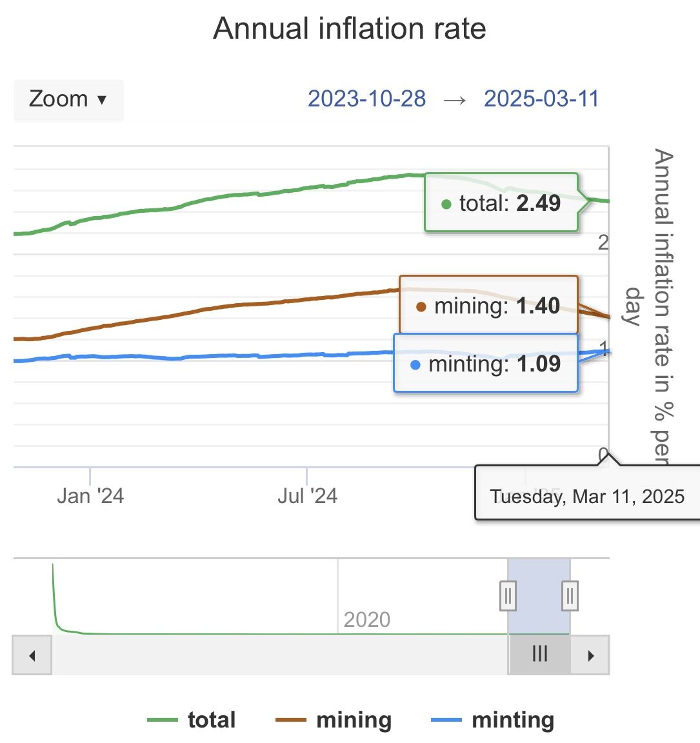Hide the mining series via legend
This screenshot has width=700, height=743.
tap(334, 720)
